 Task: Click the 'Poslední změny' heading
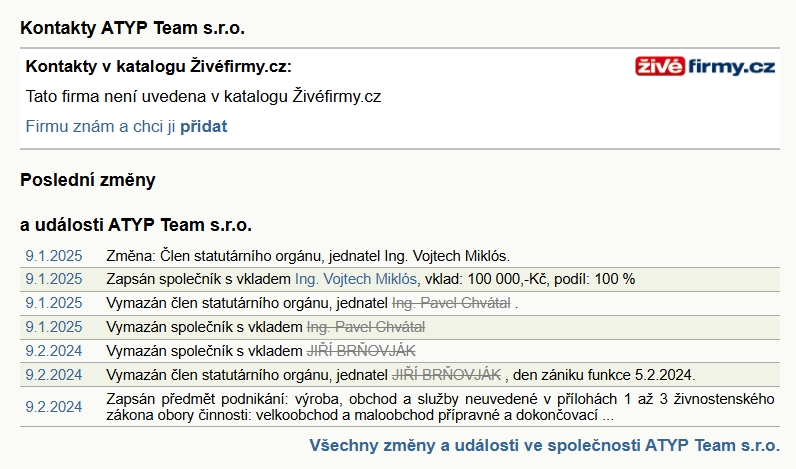tap(88, 180)
